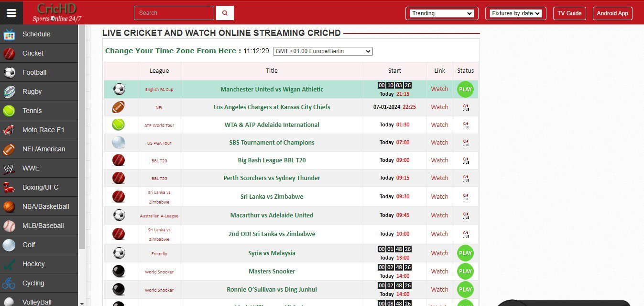Select the Cycling bicycle icon

click(9, 283)
